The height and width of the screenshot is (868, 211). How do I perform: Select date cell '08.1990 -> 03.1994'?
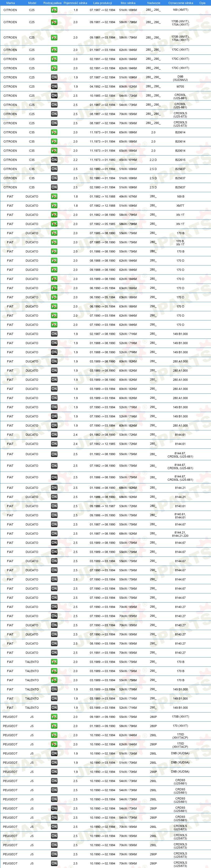103,644
